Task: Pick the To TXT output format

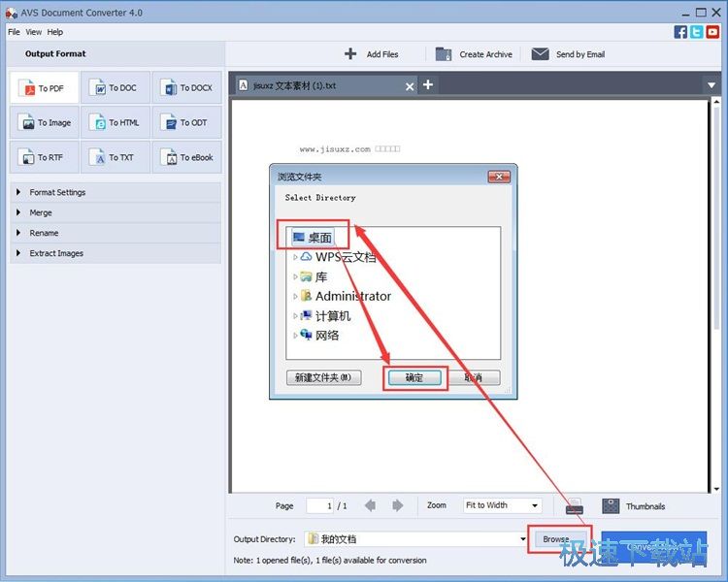Action: pos(116,157)
